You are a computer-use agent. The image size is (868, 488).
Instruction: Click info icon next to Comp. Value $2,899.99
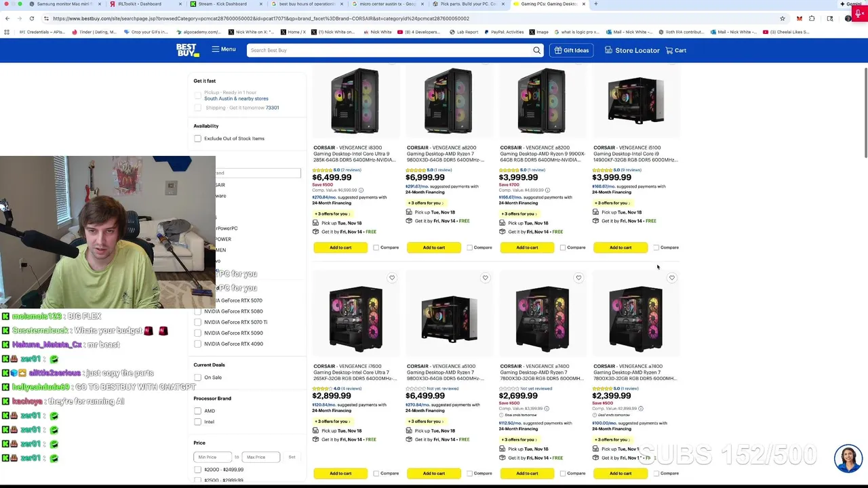(640, 409)
